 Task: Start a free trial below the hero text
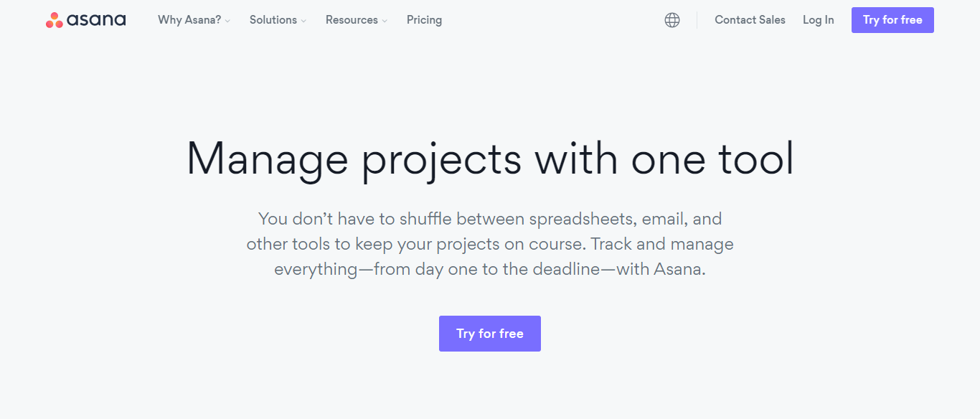pyautogui.click(x=489, y=333)
